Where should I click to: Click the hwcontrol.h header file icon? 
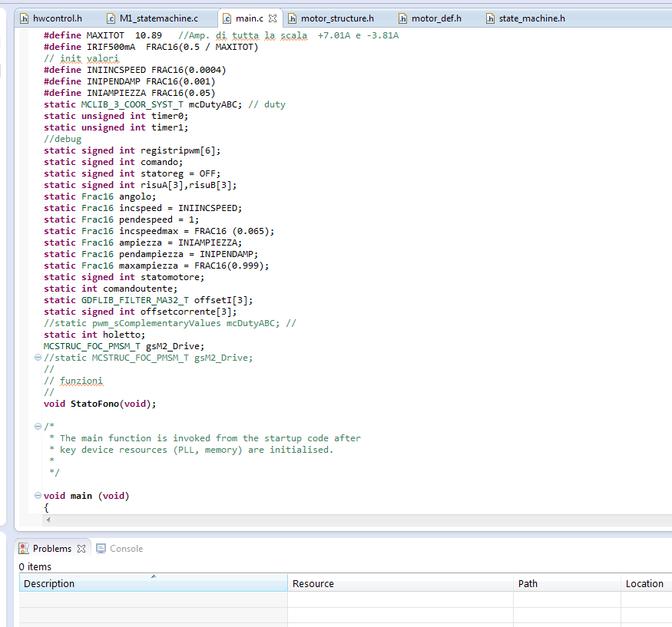coord(24,18)
